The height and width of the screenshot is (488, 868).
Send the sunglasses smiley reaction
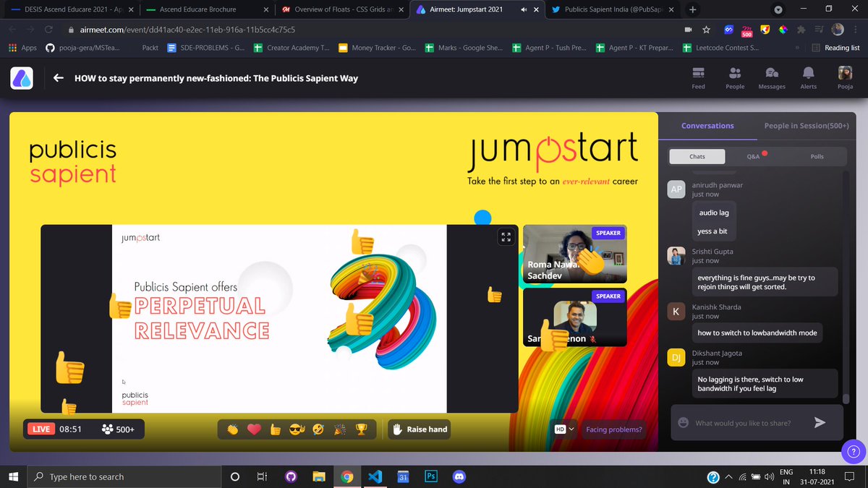297,429
